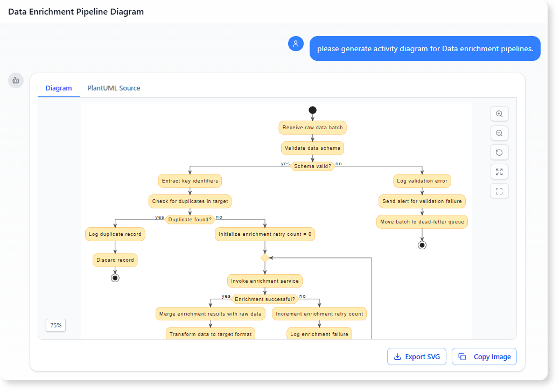
Task: Click the initial start node at the top
Action: tap(312, 110)
